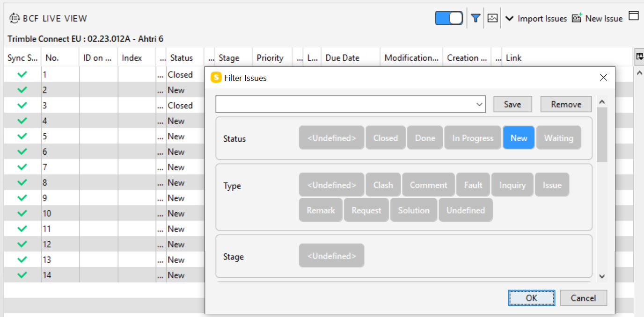This screenshot has height=317, width=644.
Task: Click the Filter Issues dialog S logo icon
Action: click(216, 78)
